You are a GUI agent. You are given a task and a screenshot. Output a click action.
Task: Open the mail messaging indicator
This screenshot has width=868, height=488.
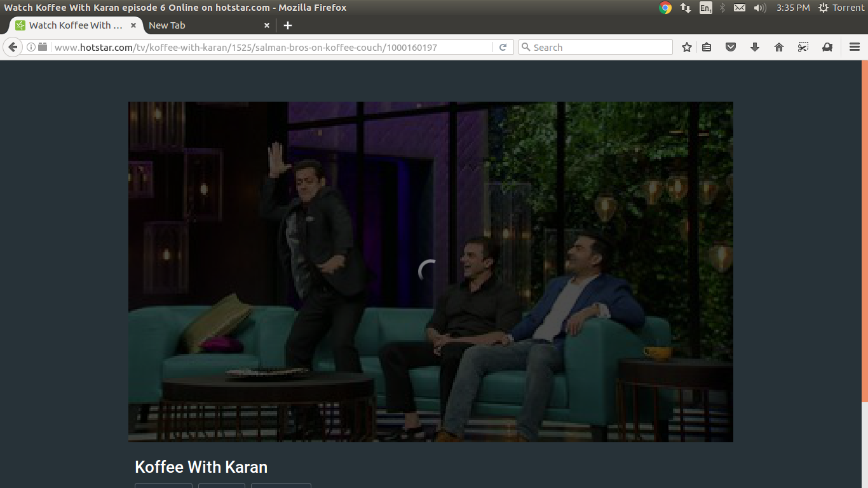(740, 8)
